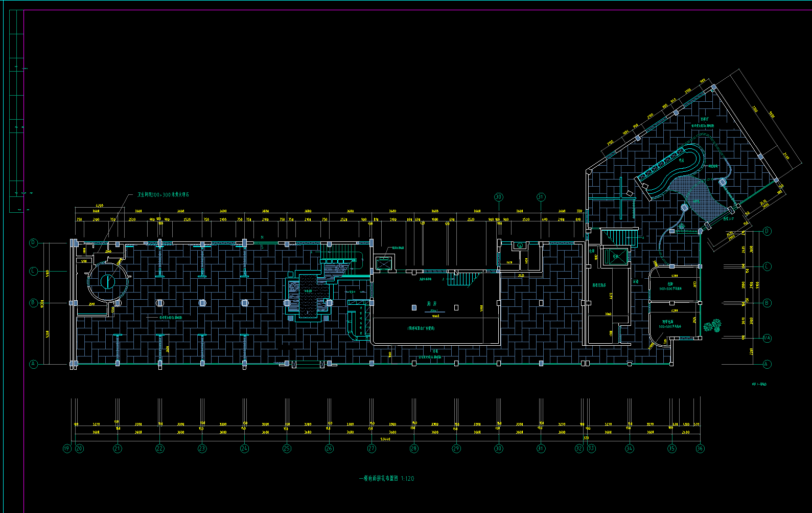Click grid axis bubble 27 at the bottom

(372, 449)
